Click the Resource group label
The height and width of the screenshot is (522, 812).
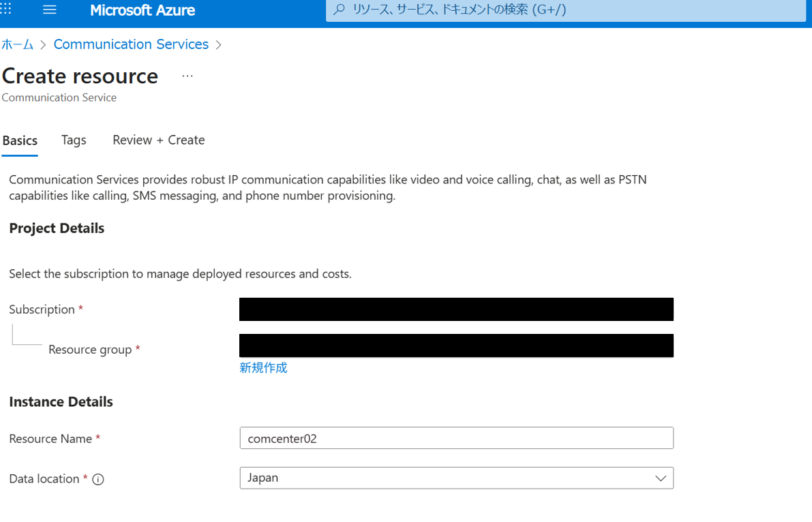coord(90,350)
